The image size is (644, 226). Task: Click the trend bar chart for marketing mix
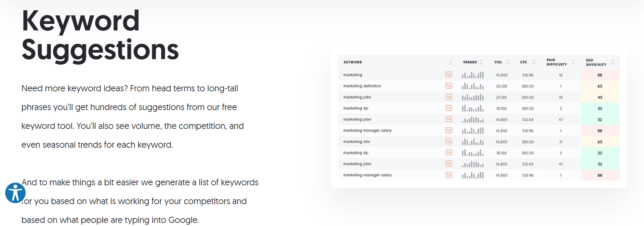(x=473, y=142)
